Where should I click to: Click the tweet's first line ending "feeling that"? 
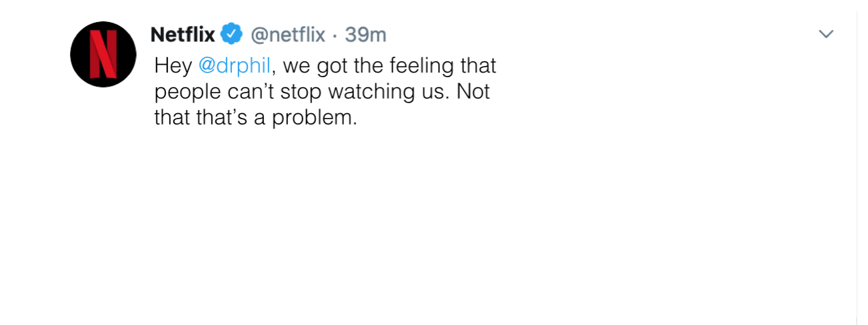[325, 67]
